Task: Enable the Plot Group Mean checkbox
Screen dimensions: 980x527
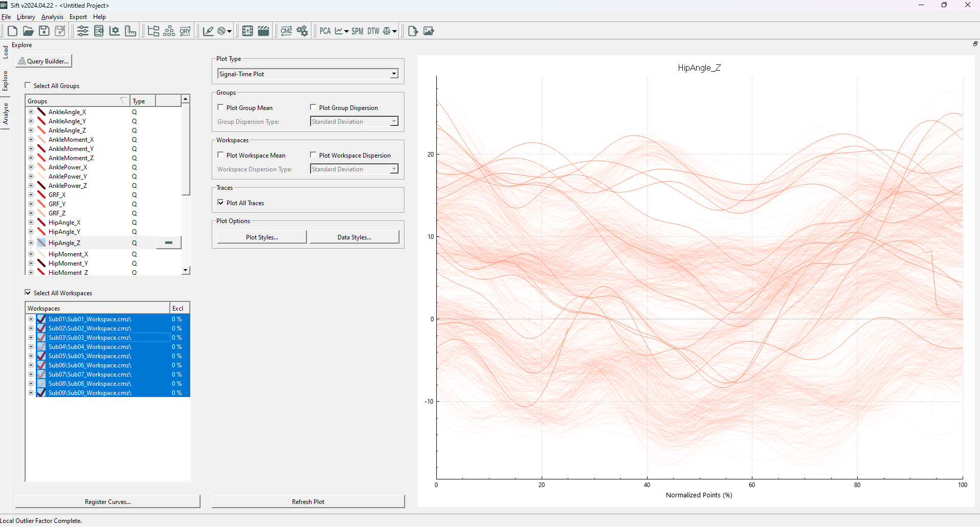Action: click(x=221, y=107)
